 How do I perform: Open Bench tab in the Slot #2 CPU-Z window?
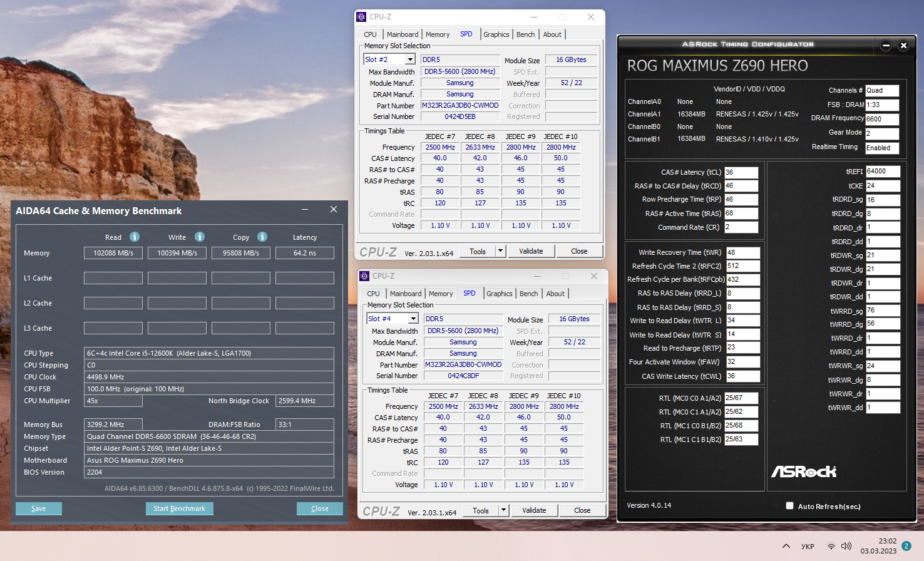pyautogui.click(x=526, y=34)
